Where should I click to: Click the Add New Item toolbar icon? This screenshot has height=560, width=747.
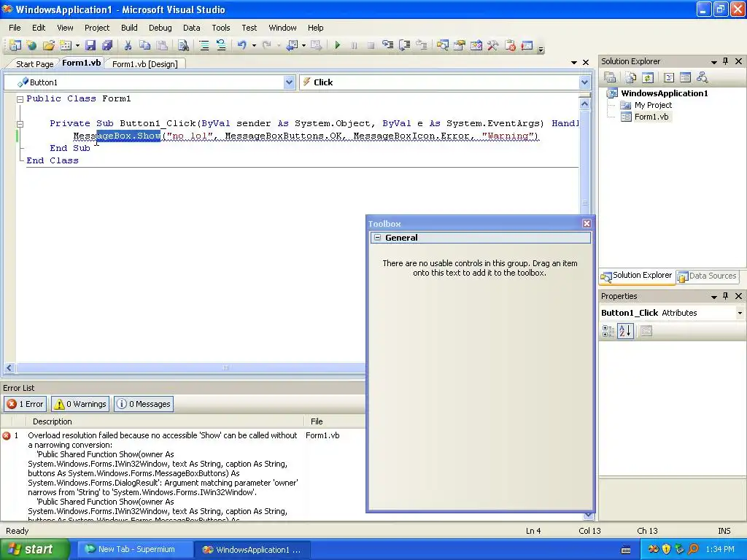(x=66, y=45)
